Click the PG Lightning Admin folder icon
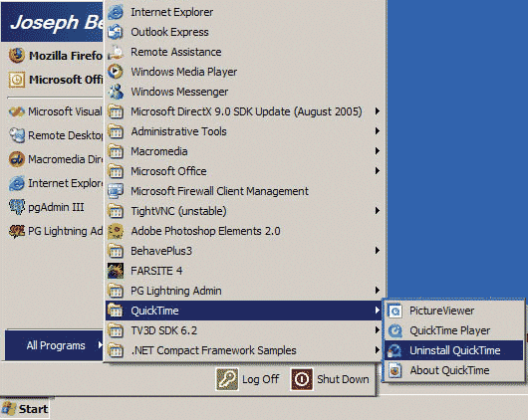528x420 pixels. pyautogui.click(x=116, y=291)
